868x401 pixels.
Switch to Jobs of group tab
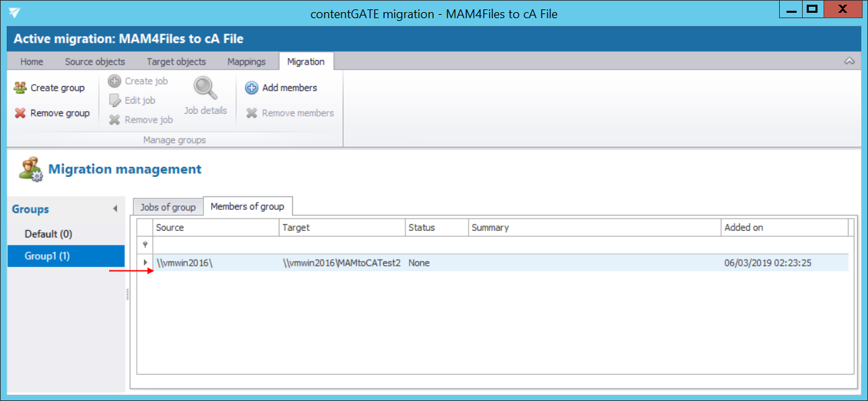click(x=168, y=207)
